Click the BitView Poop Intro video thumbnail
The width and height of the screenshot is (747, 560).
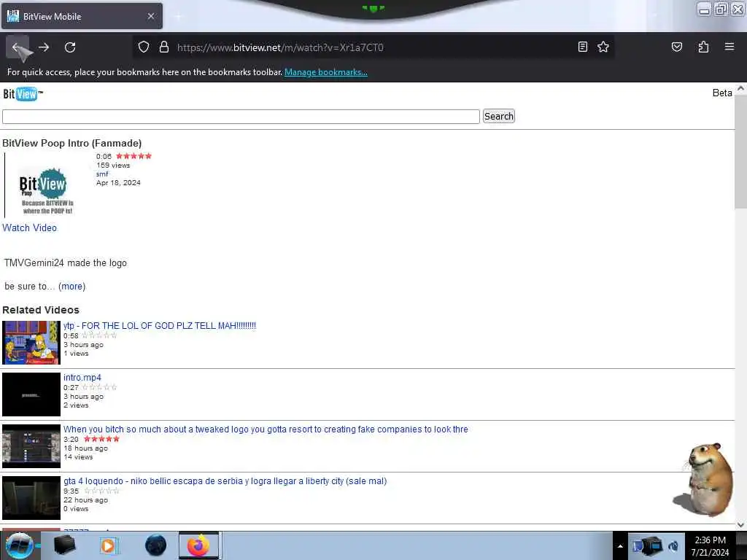tap(46, 186)
